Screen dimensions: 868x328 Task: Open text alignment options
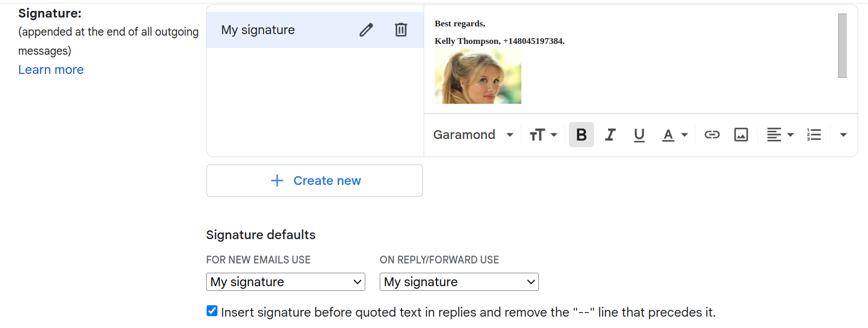click(x=780, y=135)
